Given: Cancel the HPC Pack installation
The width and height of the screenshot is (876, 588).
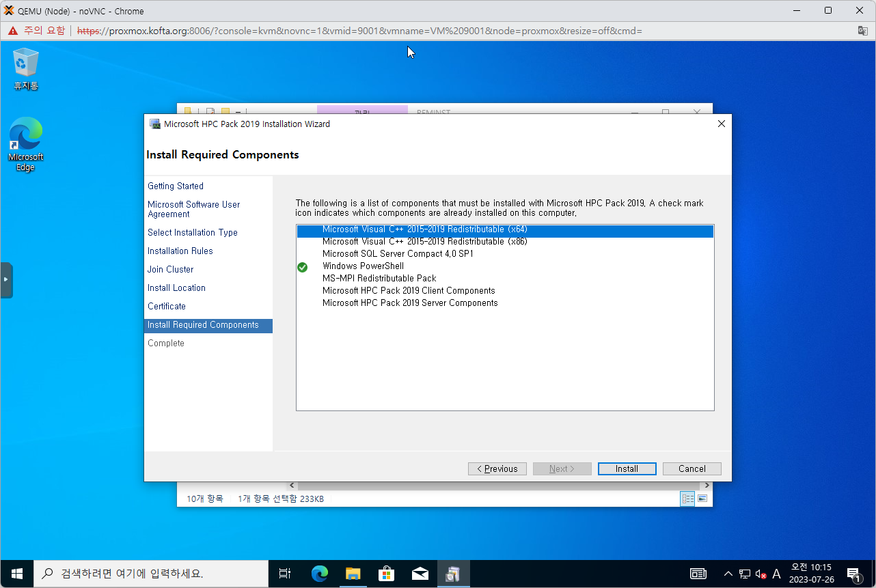Looking at the screenshot, I should tap(692, 468).
